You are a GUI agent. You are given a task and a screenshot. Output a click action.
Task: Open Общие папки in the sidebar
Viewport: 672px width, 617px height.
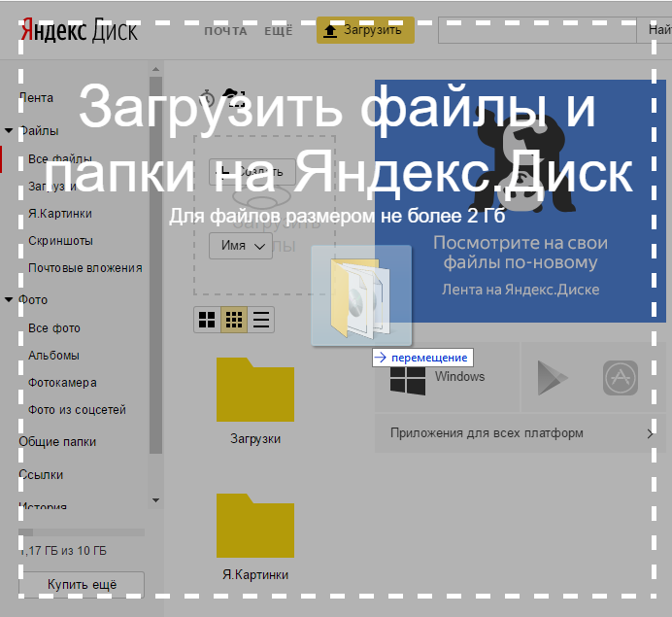click(x=57, y=442)
